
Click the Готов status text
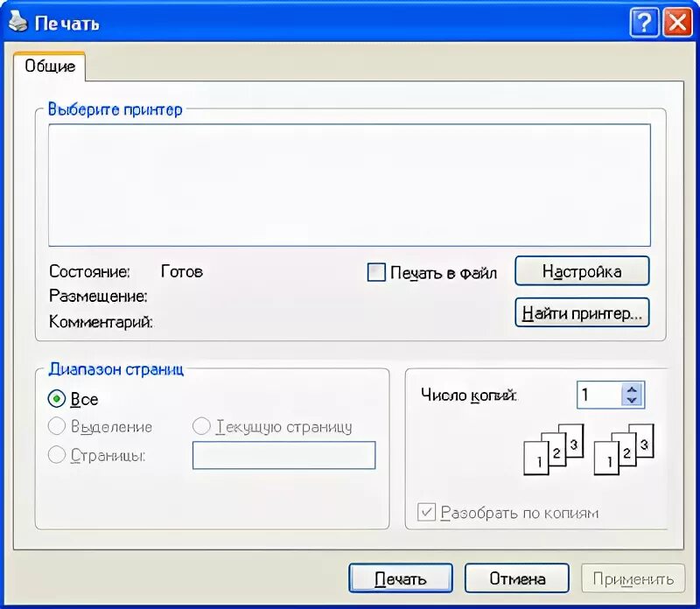(x=182, y=271)
